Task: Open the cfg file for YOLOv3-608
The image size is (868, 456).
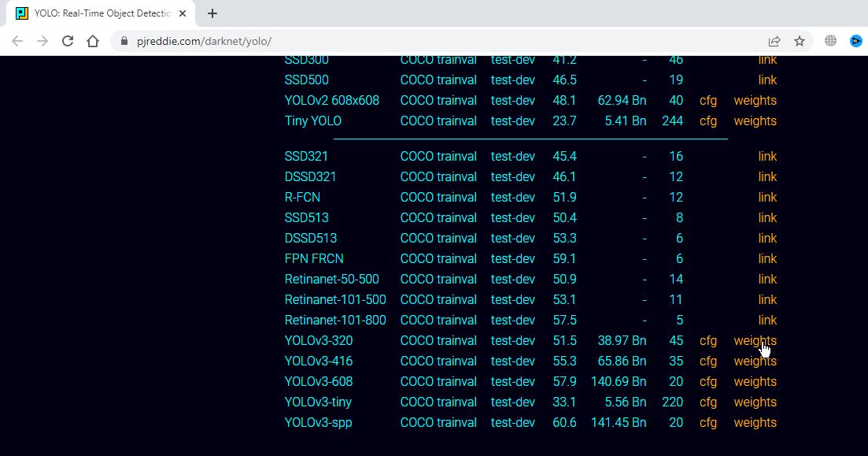Action: coord(708,382)
